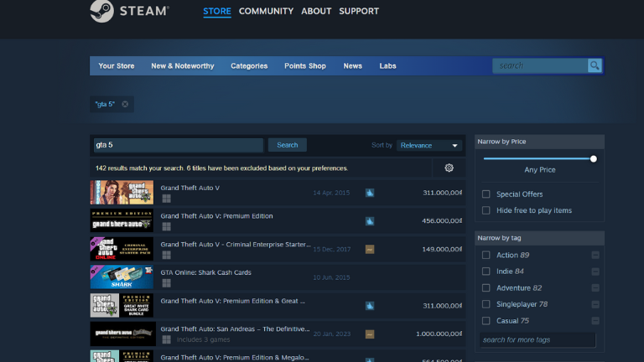
Task: Click the Search button next to gta 5
Action: pos(287,145)
